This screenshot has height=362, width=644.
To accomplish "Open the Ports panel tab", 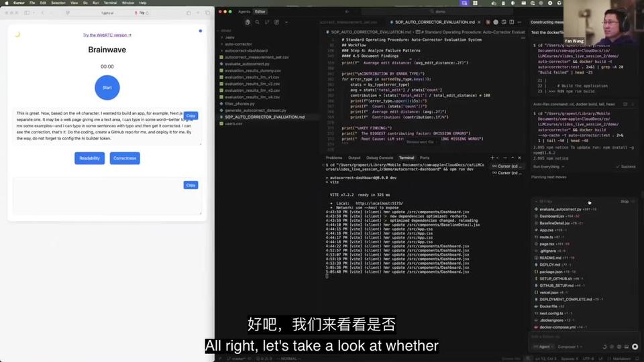I will pyautogui.click(x=425, y=158).
